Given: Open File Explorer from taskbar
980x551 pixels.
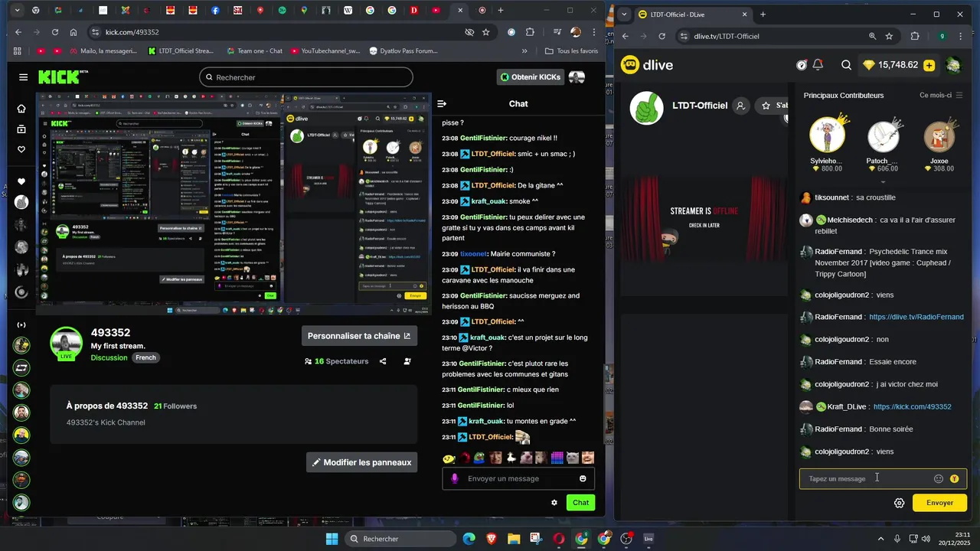Looking at the screenshot, I should click(514, 539).
